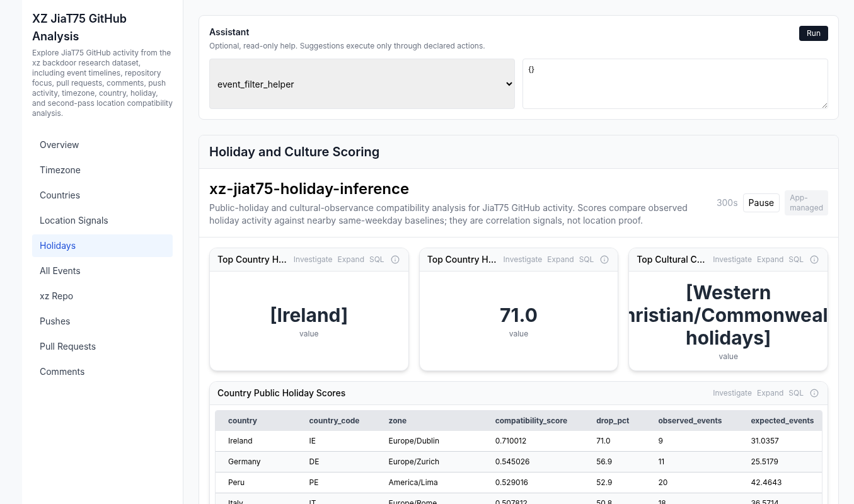Open the xz Repo page
This screenshot has width=854, height=504.
(102, 296)
